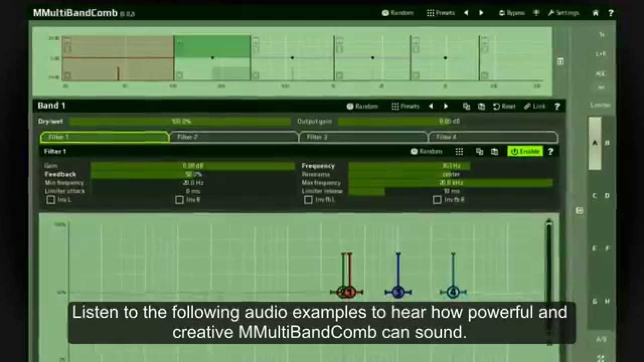This screenshot has height=362, width=644.
Task: Check the Inv R checkbox
Action: [180, 200]
